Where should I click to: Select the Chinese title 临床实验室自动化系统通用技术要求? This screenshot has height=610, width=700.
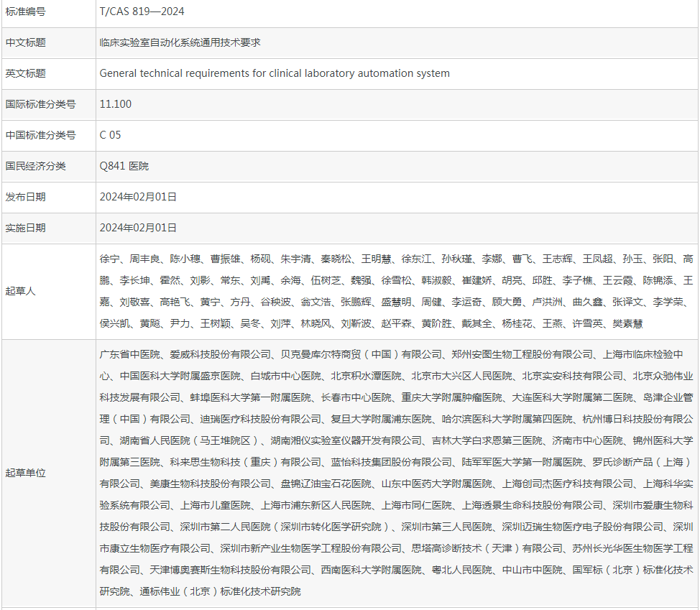click(180, 43)
